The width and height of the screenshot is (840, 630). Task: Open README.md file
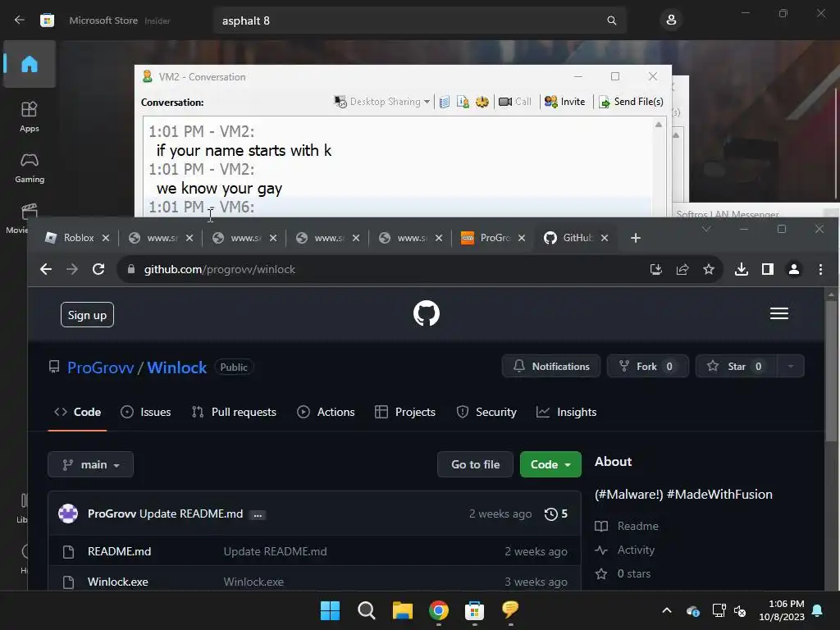(120, 551)
